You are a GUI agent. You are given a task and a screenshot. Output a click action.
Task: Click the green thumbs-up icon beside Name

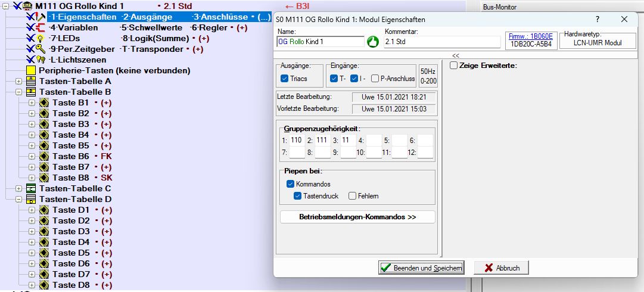tap(373, 42)
